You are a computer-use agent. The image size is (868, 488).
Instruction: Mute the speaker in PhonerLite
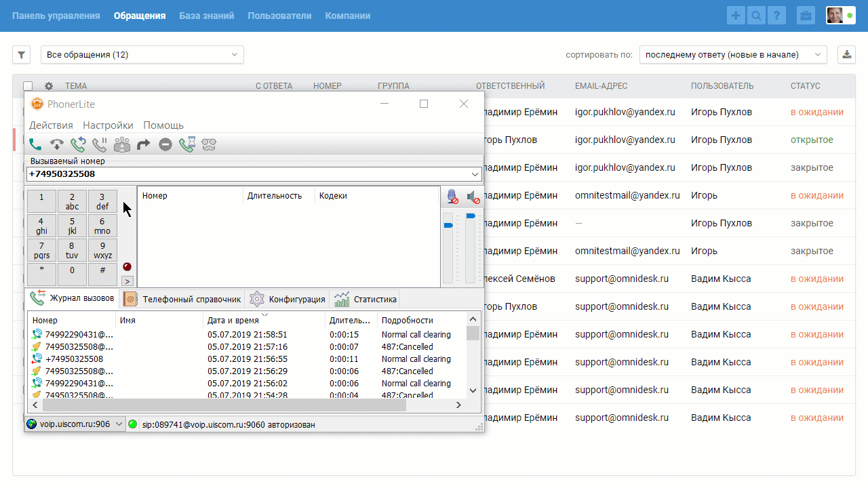[473, 197]
